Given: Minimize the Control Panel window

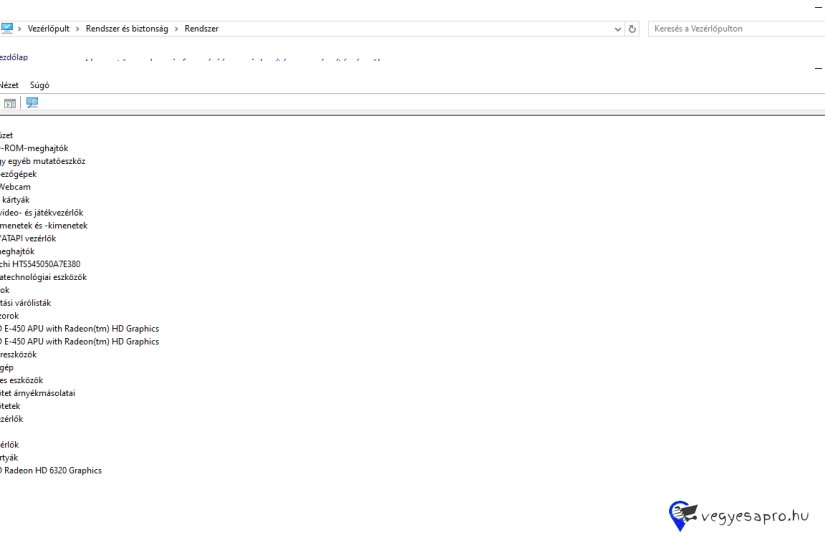Looking at the screenshot, I should click(x=819, y=6).
